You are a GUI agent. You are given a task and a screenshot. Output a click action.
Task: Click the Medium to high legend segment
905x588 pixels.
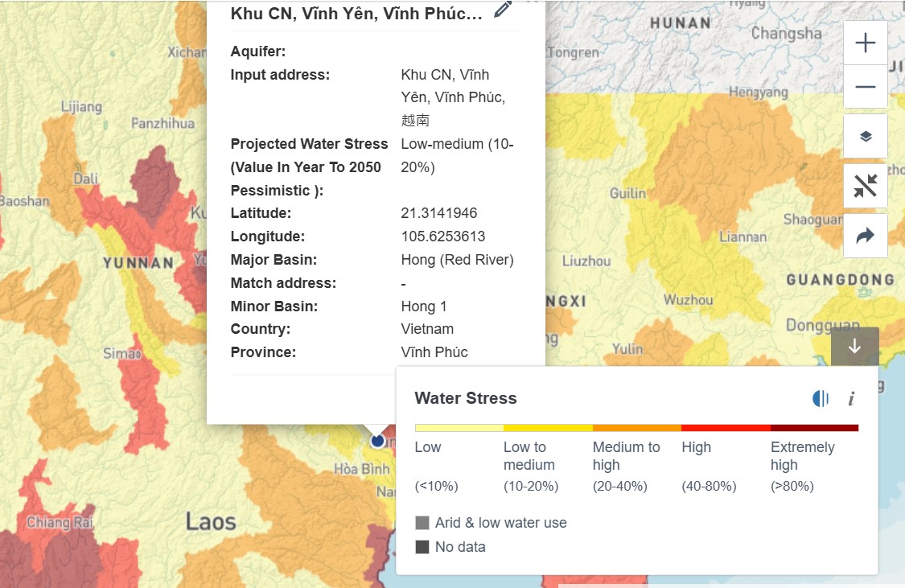637,428
